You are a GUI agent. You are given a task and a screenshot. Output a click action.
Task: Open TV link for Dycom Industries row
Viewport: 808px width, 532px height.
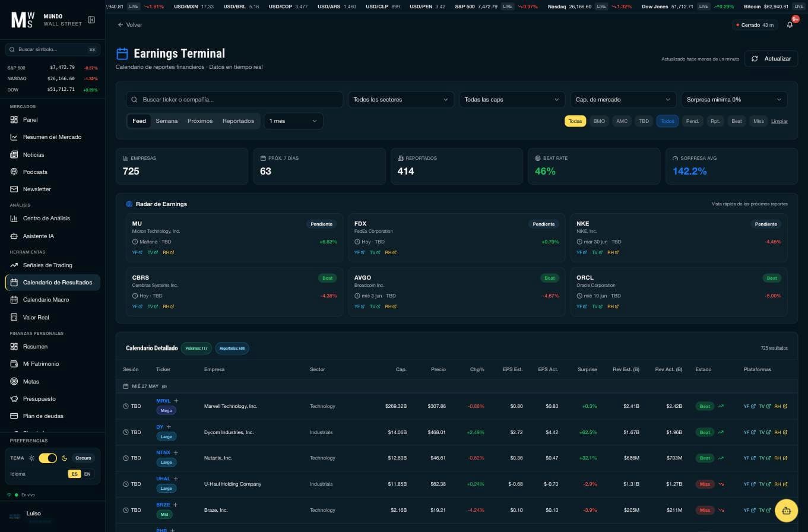tap(765, 432)
